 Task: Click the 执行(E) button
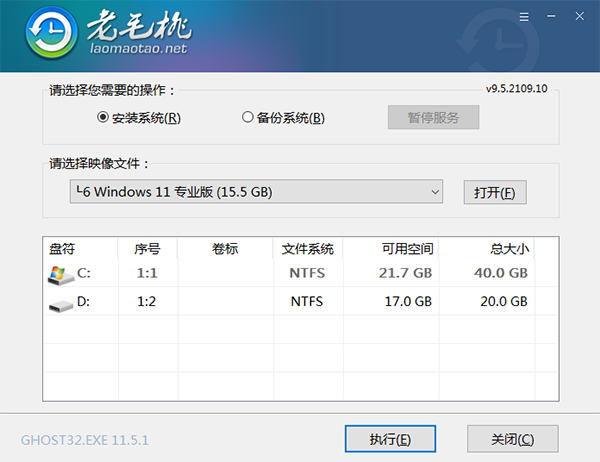(x=390, y=439)
